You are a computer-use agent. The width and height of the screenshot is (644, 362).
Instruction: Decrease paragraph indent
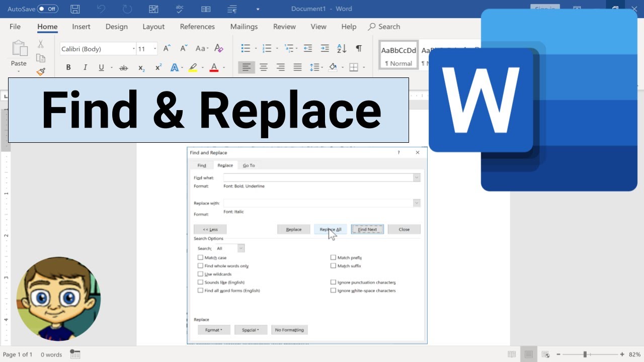(308, 49)
